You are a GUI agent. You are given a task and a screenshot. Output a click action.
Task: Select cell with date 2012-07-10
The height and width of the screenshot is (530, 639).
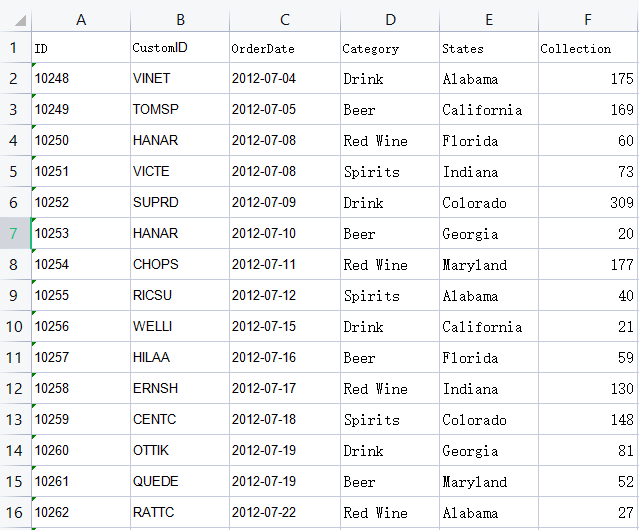click(285, 233)
